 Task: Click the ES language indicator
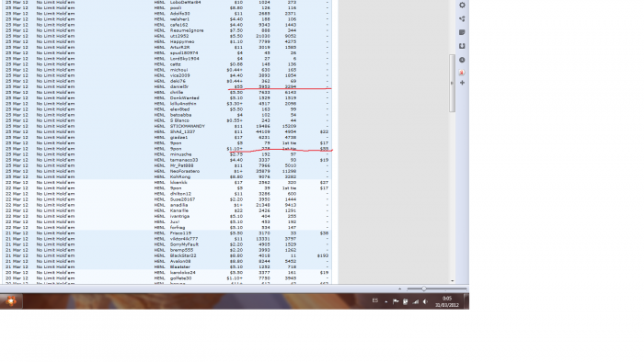pyautogui.click(x=375, y=300)
